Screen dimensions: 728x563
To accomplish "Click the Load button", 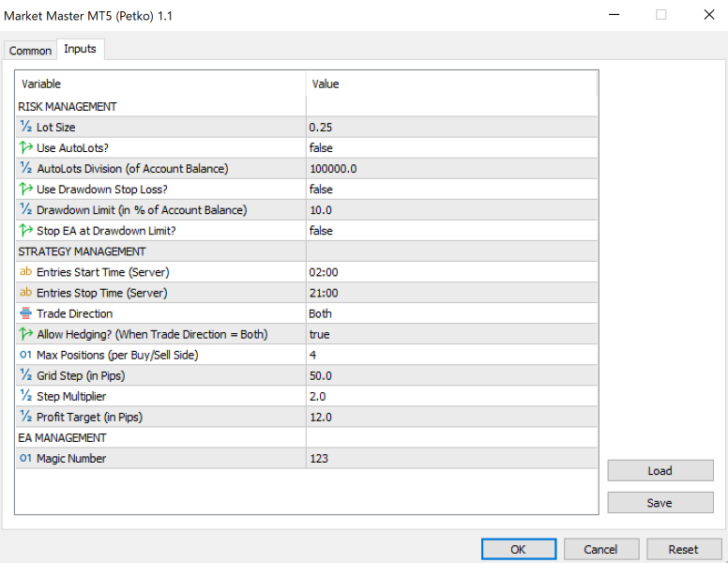I will (660, 471).
